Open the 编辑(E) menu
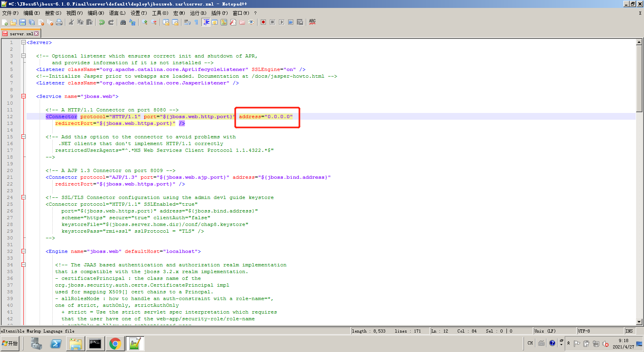 pyautogui.click(x=32, y=13)
